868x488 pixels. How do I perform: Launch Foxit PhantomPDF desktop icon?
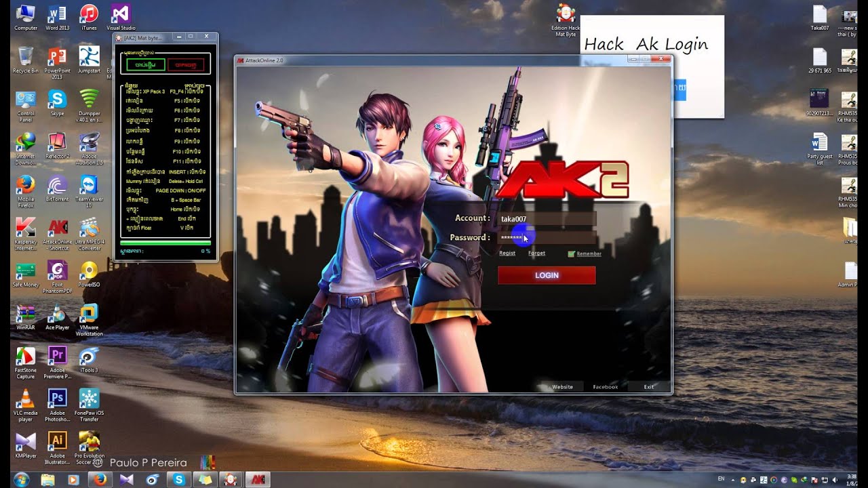pos(57,278)
